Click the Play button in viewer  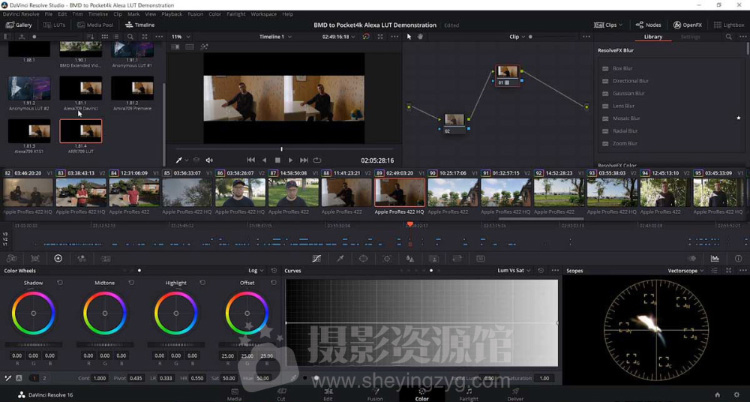pos(291,160)
